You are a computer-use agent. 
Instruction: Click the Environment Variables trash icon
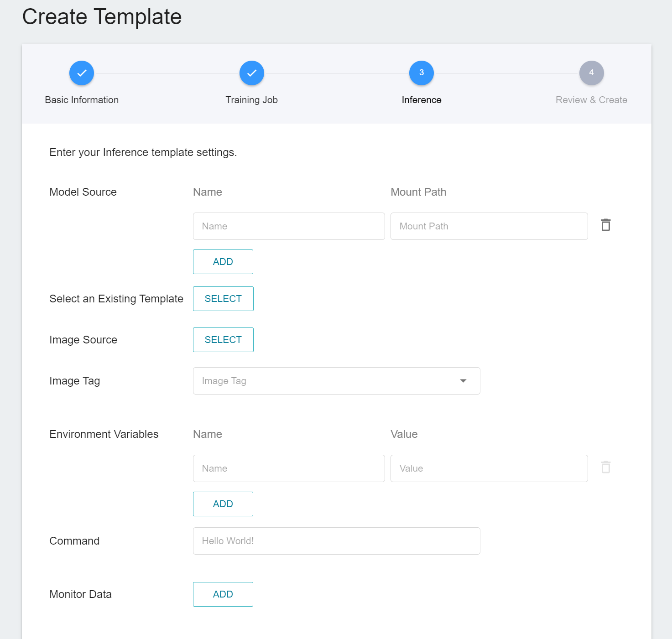(605, 467)
